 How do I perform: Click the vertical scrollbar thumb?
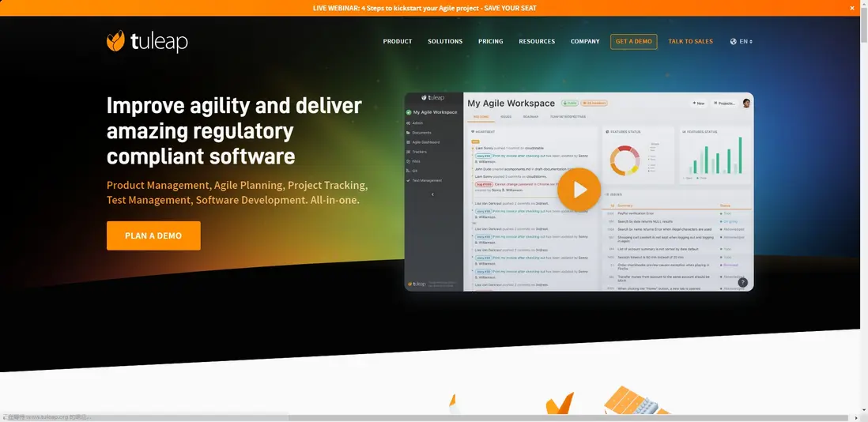pos(863,24)
